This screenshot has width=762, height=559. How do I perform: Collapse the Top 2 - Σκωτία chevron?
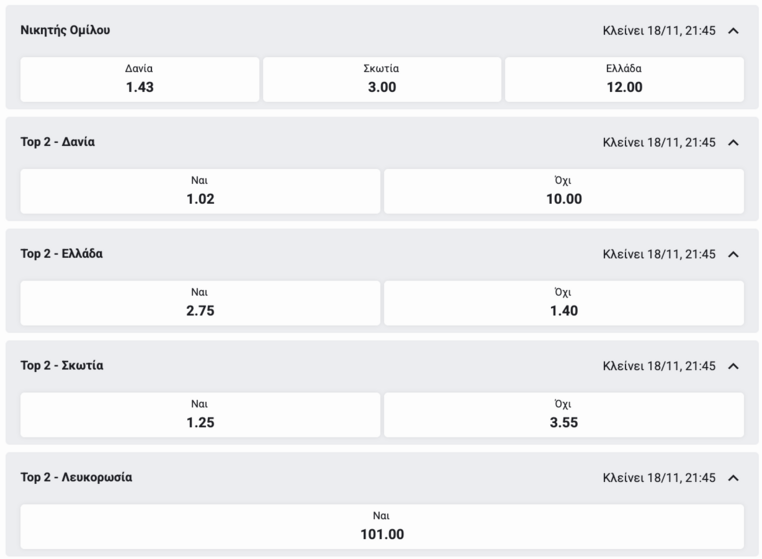tap(733, 366)
